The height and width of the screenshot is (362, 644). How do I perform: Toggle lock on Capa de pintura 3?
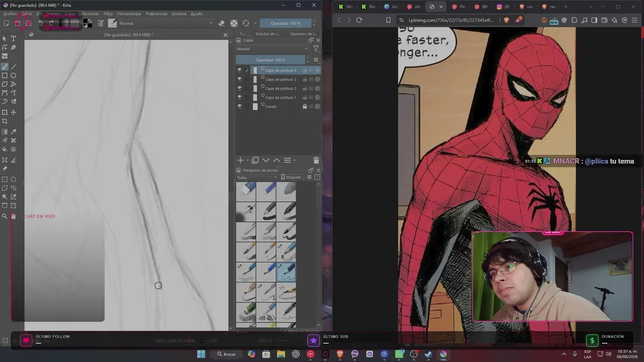[304, 79]
